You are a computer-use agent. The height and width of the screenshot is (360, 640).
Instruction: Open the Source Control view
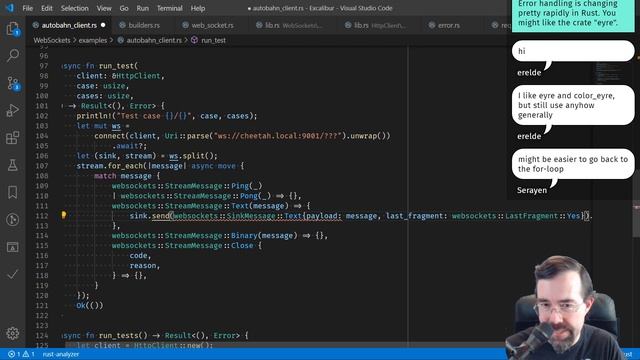(13, 83)
